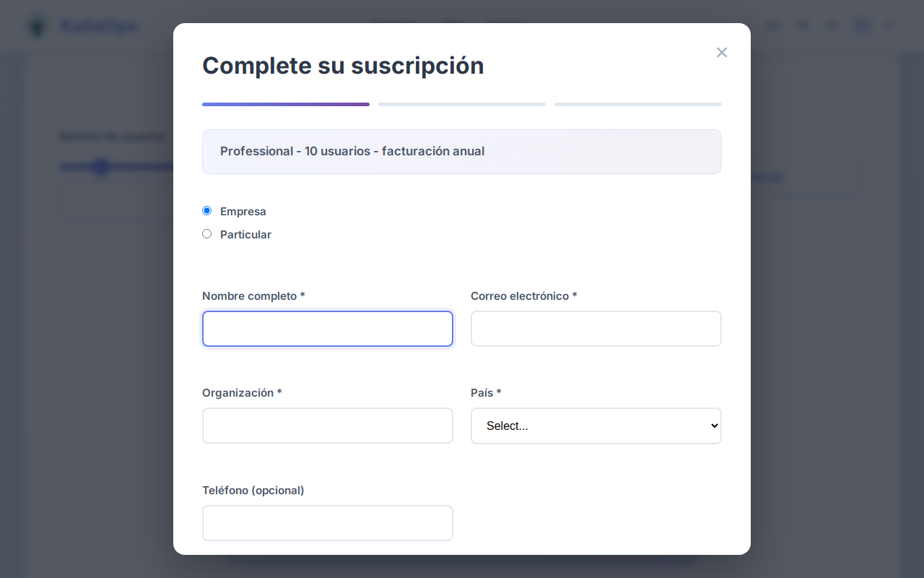
Task: Select the first step progress indicator
Action: click(286, 104)
